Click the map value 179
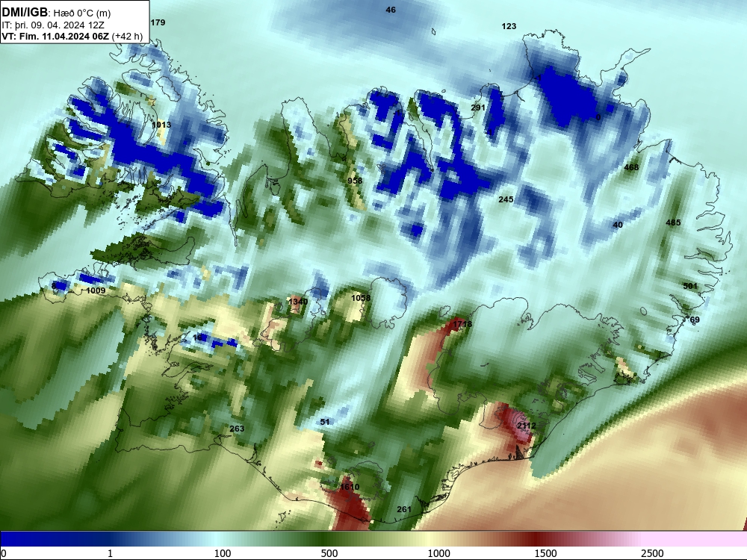747x560 pixels. click(x=158, y=22)
